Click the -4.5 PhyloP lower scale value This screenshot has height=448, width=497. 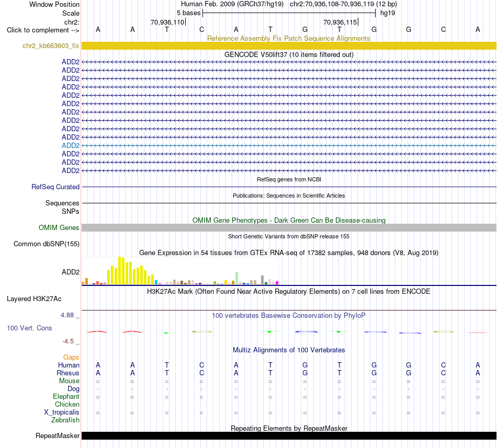pos(68,341)
